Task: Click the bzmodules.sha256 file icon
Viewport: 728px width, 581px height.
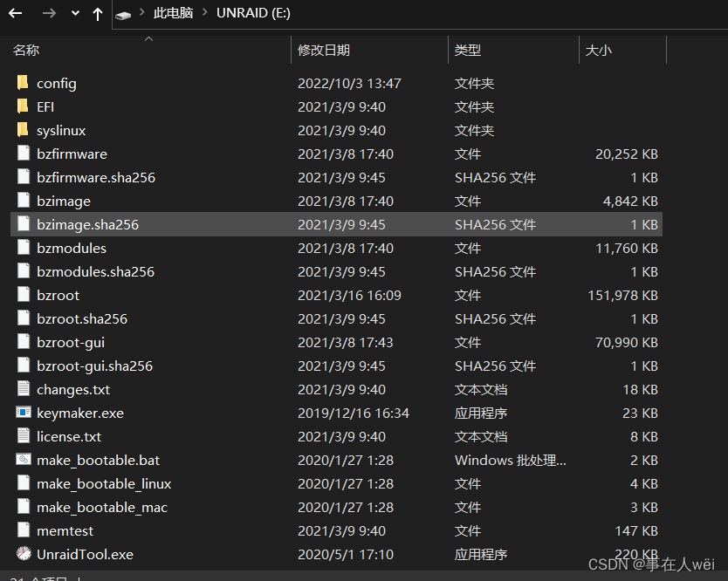Action: coord(24,271)
